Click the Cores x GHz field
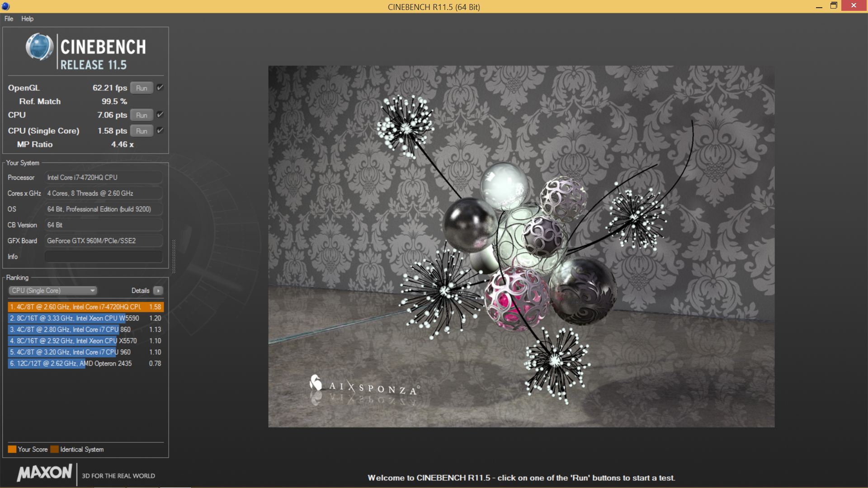Viewport: 868px width, 488px height. 104,193
